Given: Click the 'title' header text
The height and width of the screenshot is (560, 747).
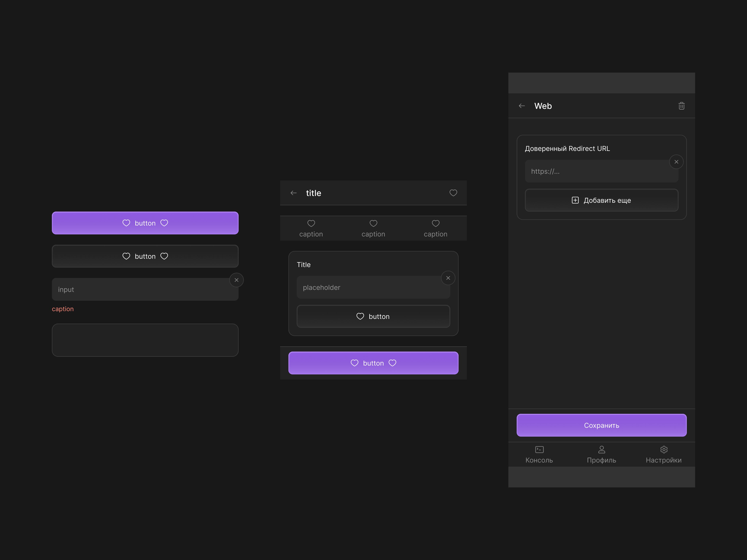Looking at the screenshot, I should coord(313,193).
